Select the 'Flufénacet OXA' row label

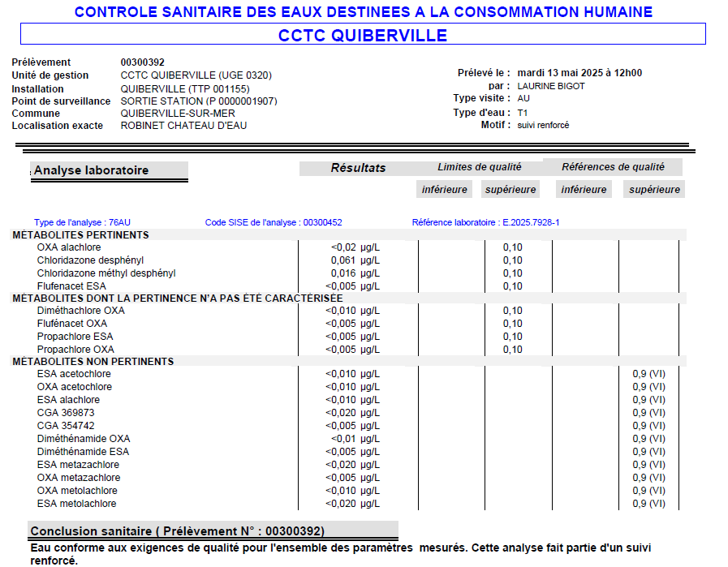pos(72,324)
